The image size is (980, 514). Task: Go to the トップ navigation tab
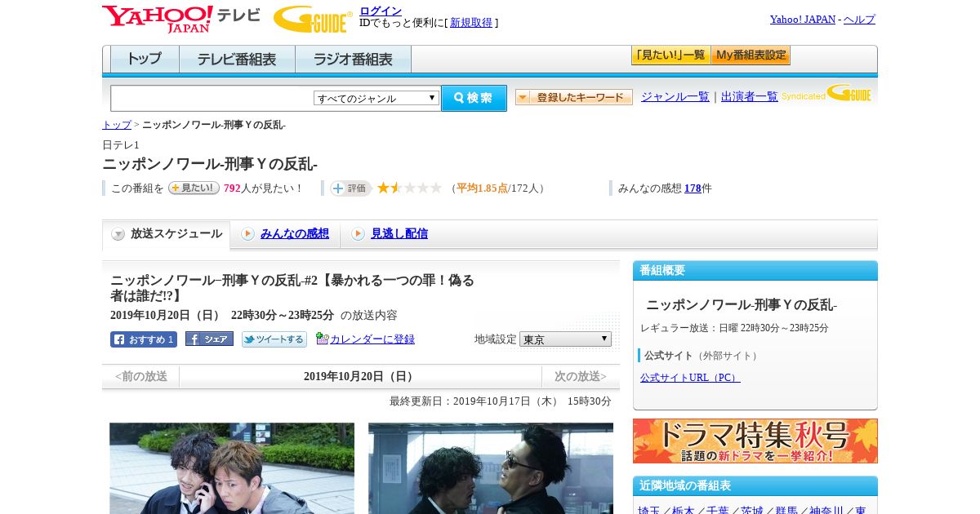145,60
